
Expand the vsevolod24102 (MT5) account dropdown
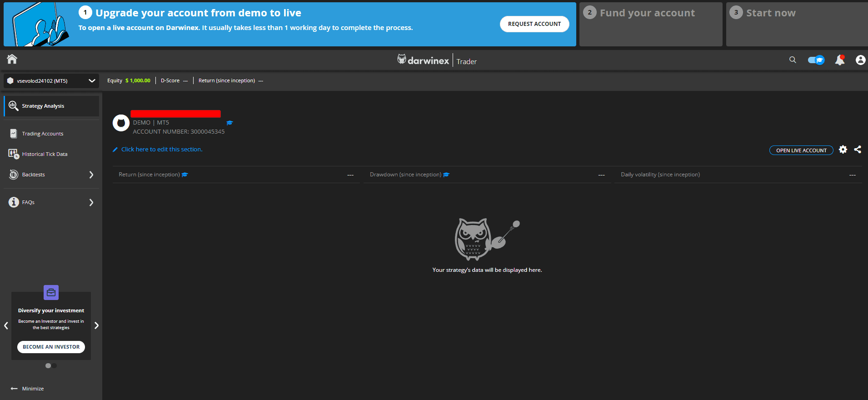point(51,81)
